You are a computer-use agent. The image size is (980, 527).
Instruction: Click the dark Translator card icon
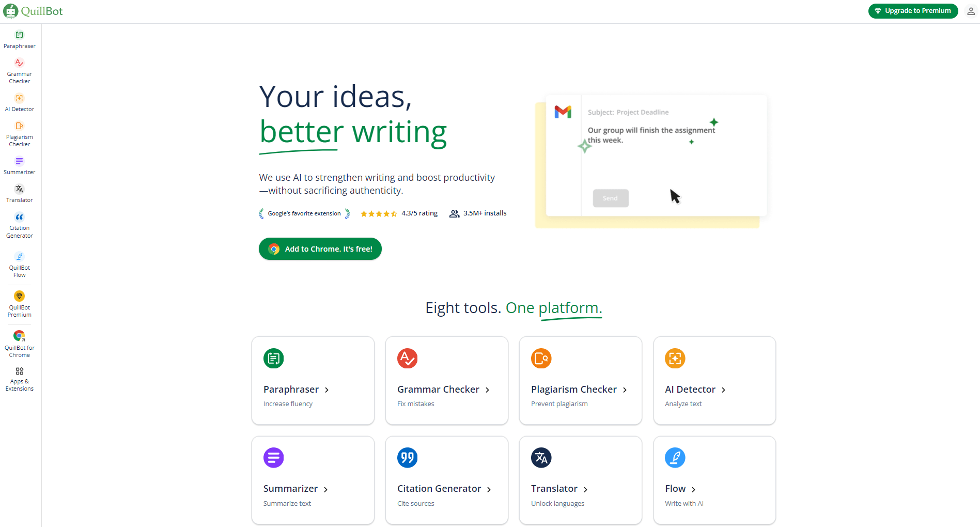tap(541, 457)
